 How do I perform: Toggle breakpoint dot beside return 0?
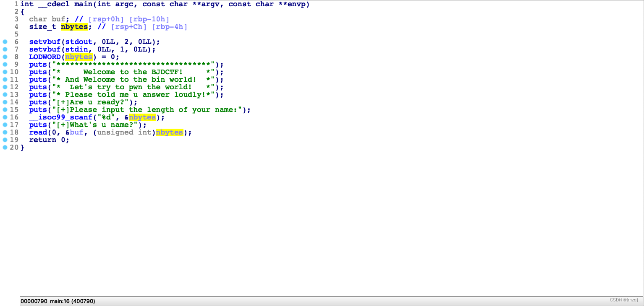5,140
